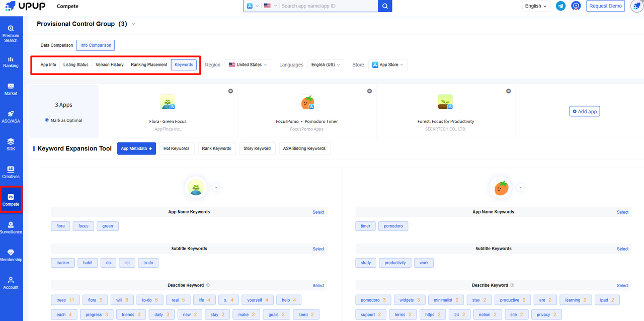Click the blue search magnifier button
Viewport: 644px width, 321px height.
pos(385,6)
